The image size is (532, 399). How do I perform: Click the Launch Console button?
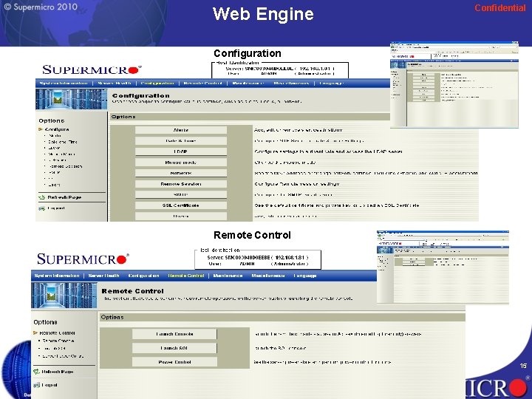coord(174,334)
